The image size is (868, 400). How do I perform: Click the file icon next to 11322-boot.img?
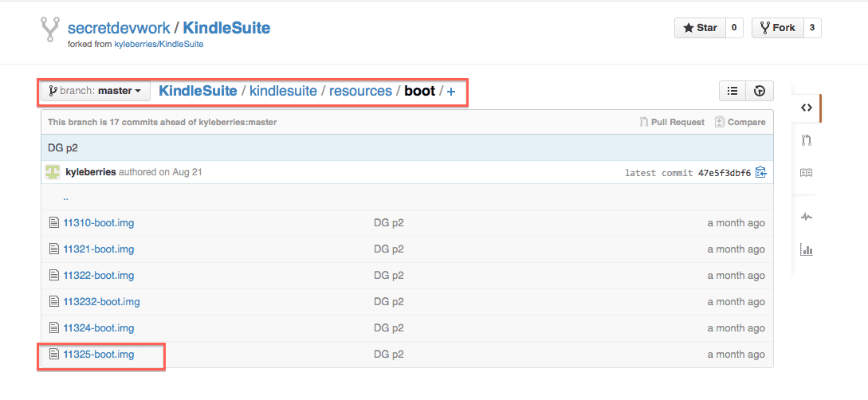point(53,275)
